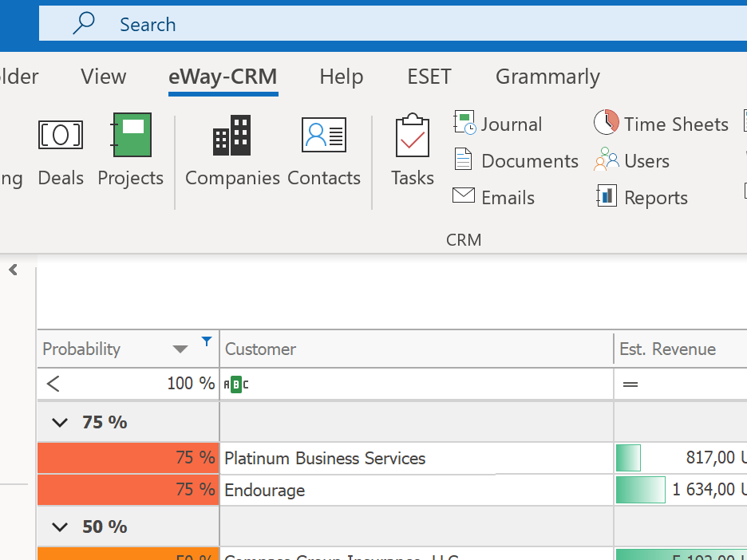Collapse the left navigation pane arrow

[x=14, y=270]
